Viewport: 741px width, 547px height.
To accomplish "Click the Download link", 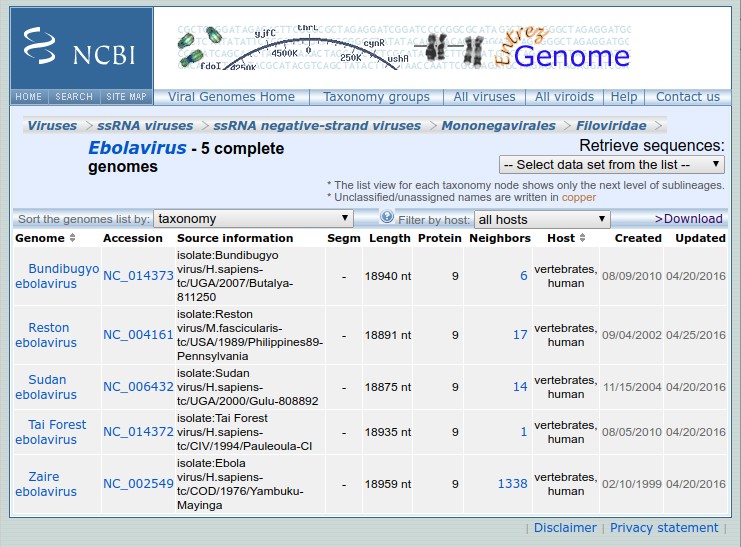I will 689,219.
